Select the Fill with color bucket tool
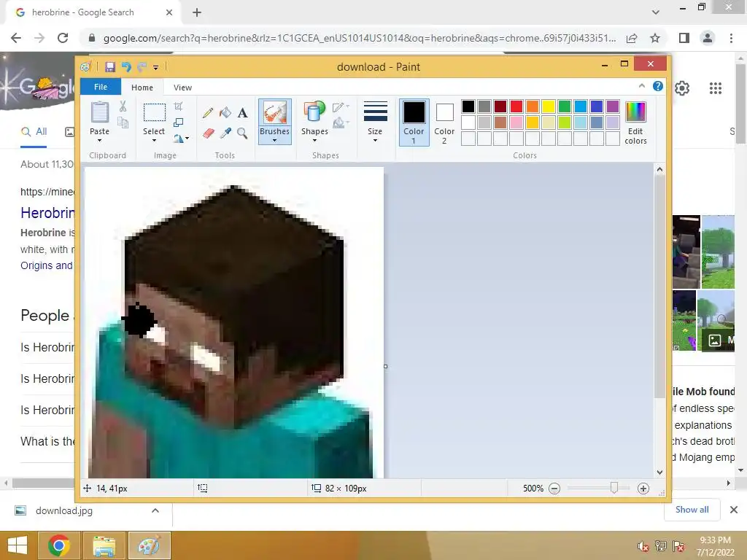747x560 pixels. pos(225,112)
